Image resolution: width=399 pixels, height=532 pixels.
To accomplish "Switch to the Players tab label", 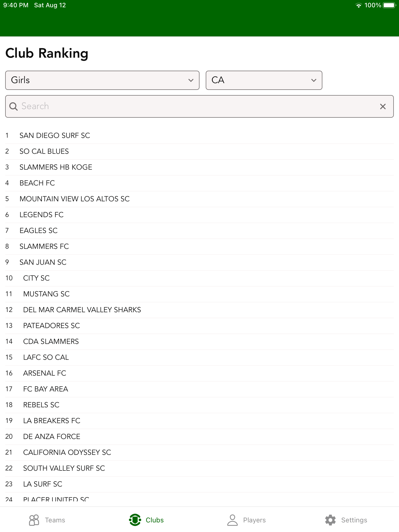I will pos(254,520).
